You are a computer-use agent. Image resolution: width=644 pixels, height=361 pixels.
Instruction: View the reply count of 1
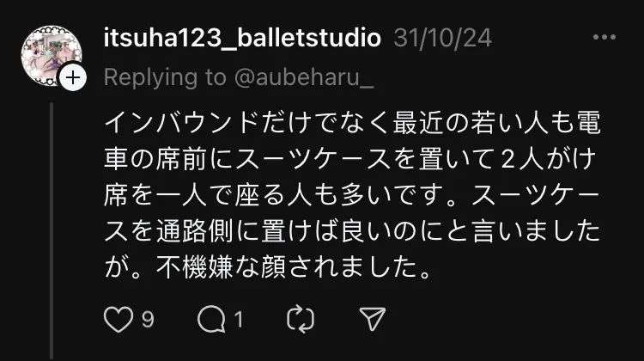(239, 319)
